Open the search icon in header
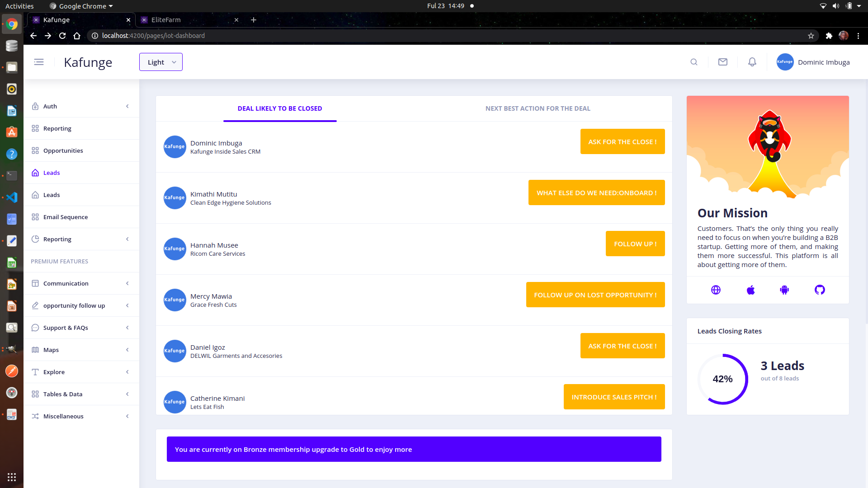Screen dimensions: 868x488 694,62
